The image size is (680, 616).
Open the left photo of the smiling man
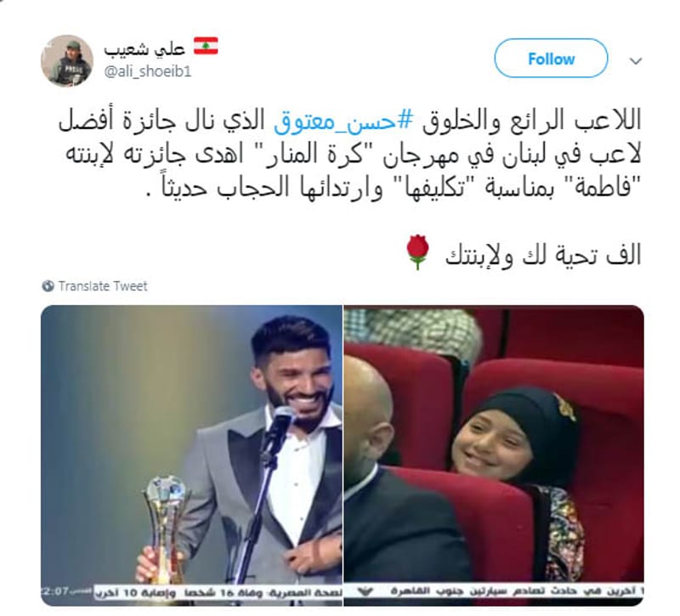[x=191, y=455]
